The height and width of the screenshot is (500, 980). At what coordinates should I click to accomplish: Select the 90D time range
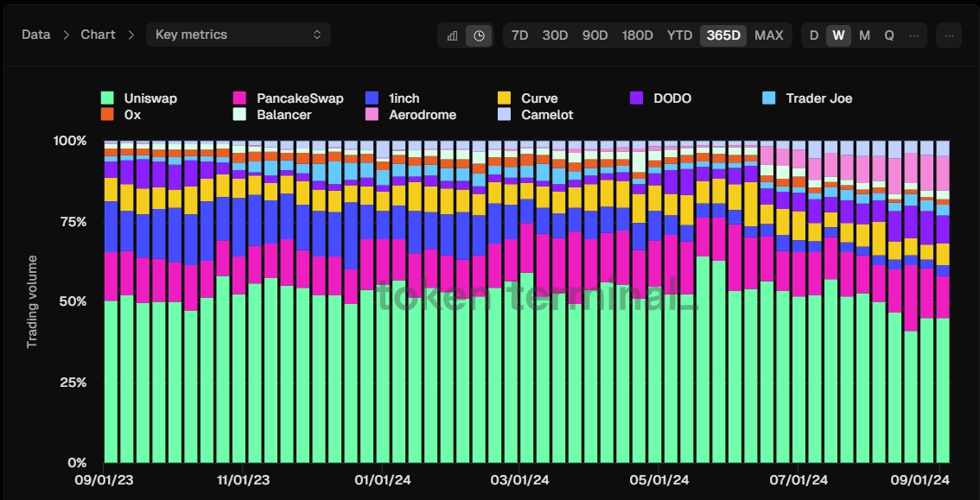595,35
